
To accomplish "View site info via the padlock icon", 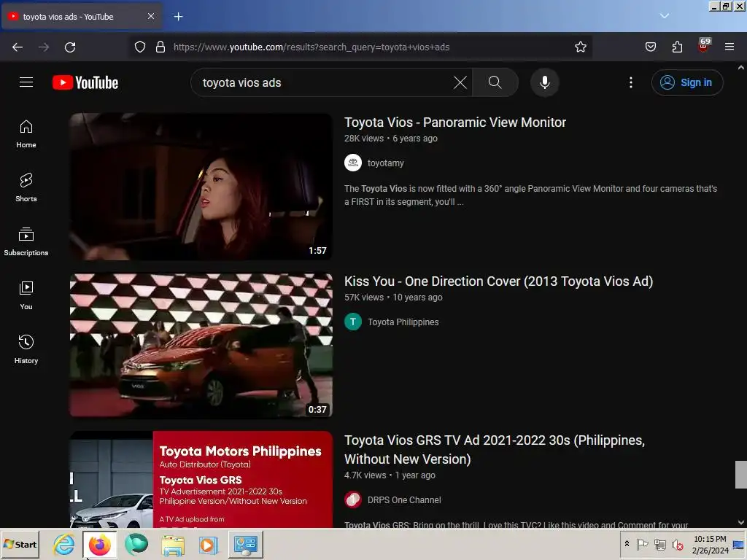I will click(x=160, y=47).
